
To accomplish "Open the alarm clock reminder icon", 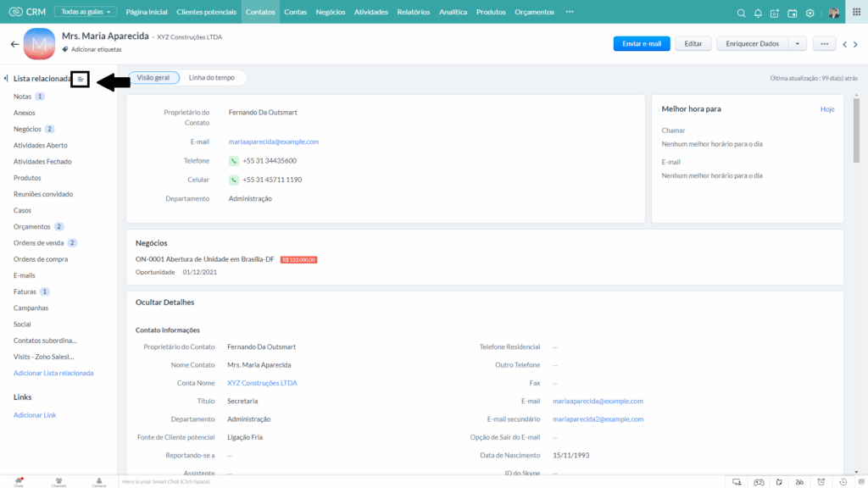I will (x=821, y=482).
